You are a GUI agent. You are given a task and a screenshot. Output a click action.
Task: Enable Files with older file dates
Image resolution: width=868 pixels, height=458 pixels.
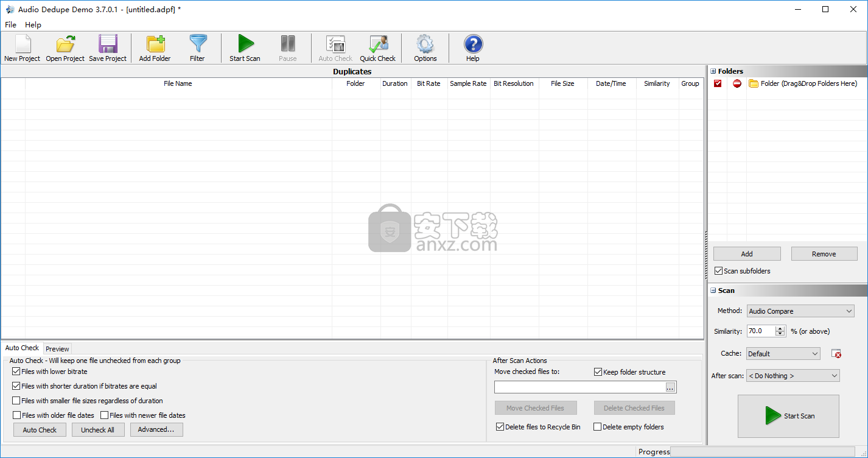pos(16,415)
